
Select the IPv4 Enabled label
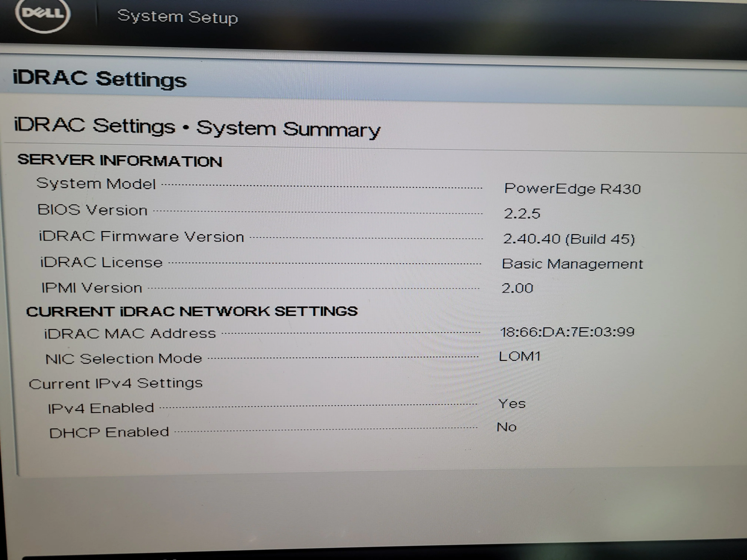pyautogui.click(x=101, y=408)
